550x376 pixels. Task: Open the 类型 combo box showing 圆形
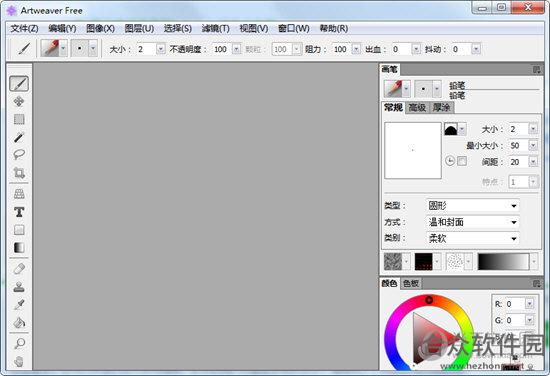[473, 206]
